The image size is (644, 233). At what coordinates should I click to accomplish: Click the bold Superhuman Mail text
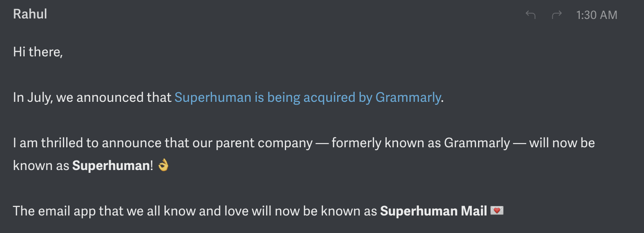[x=434, y=211]
